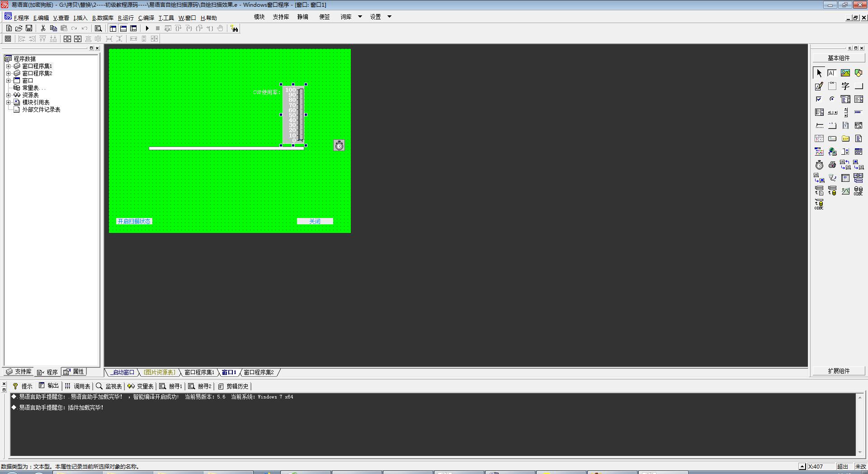Expand the 窗口程序集1 tree node
The image size is (868, 474).
click(8, 66)
